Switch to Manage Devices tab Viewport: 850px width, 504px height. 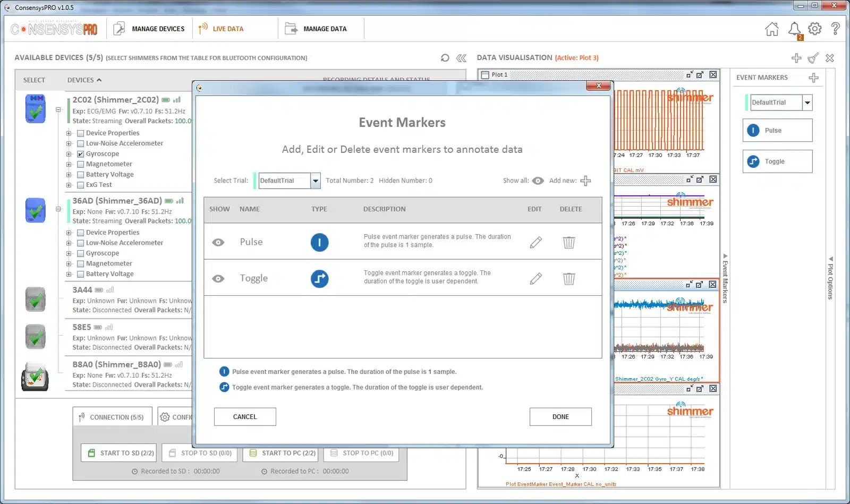click(149, 29)
